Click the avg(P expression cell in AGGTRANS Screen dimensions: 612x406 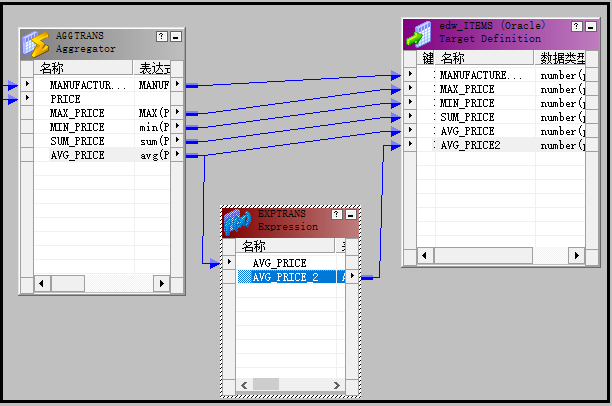(x=153, y=155)
